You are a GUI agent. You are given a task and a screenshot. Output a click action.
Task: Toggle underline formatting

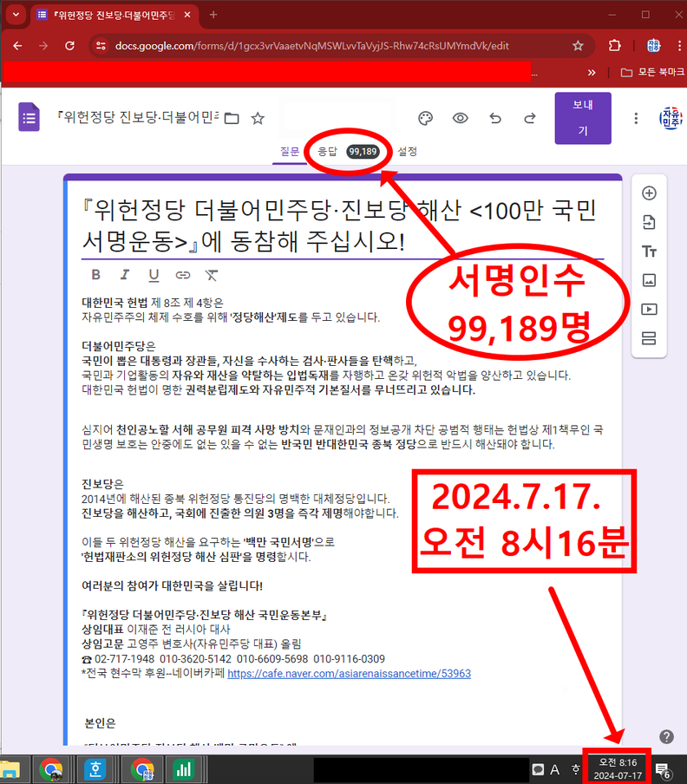pos(154,275)
